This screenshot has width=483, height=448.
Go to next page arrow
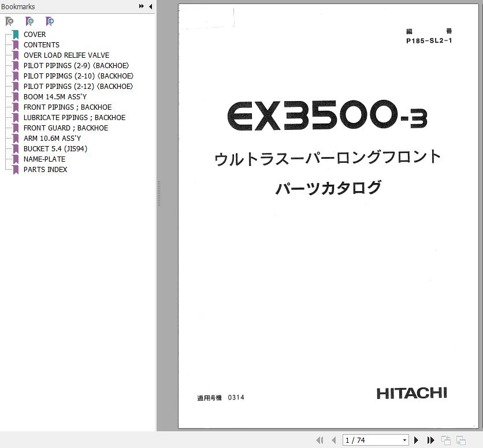pos(416,440)
